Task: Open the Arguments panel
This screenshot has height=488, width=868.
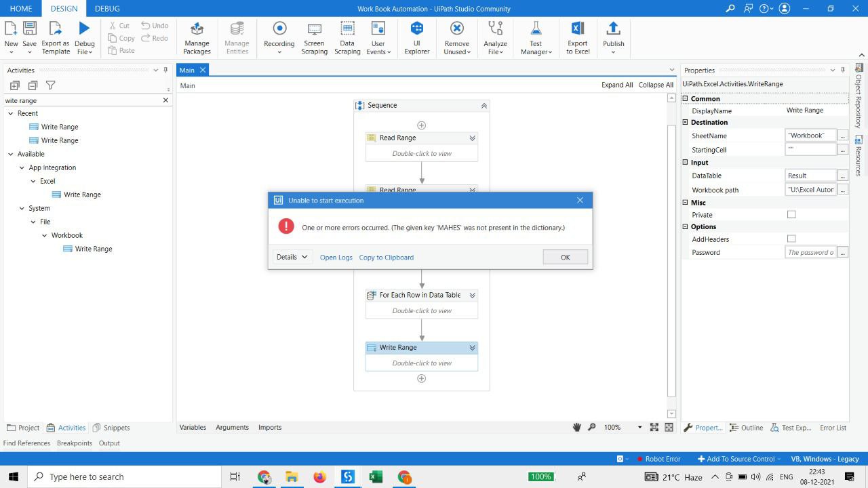Action: pos(232,427)
